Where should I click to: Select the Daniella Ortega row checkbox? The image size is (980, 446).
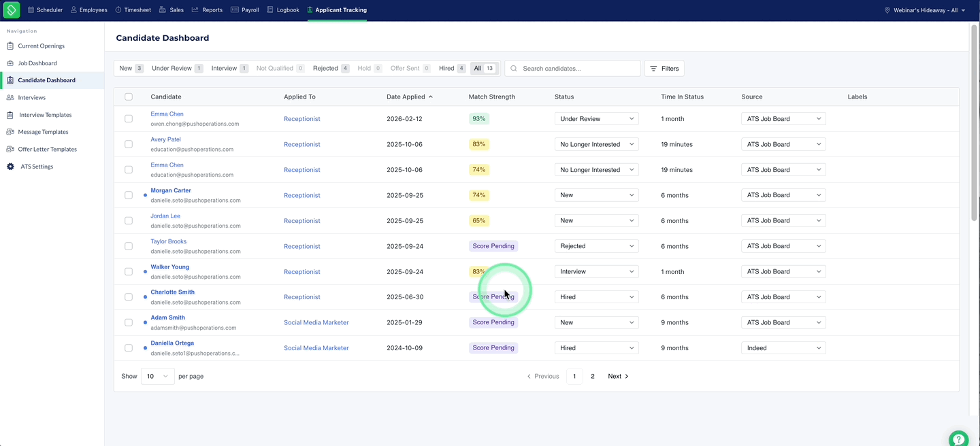tap(129, 348)
